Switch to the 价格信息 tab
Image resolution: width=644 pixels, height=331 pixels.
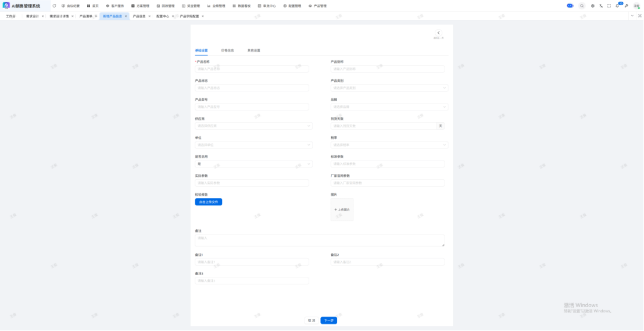tap(227, 51)
